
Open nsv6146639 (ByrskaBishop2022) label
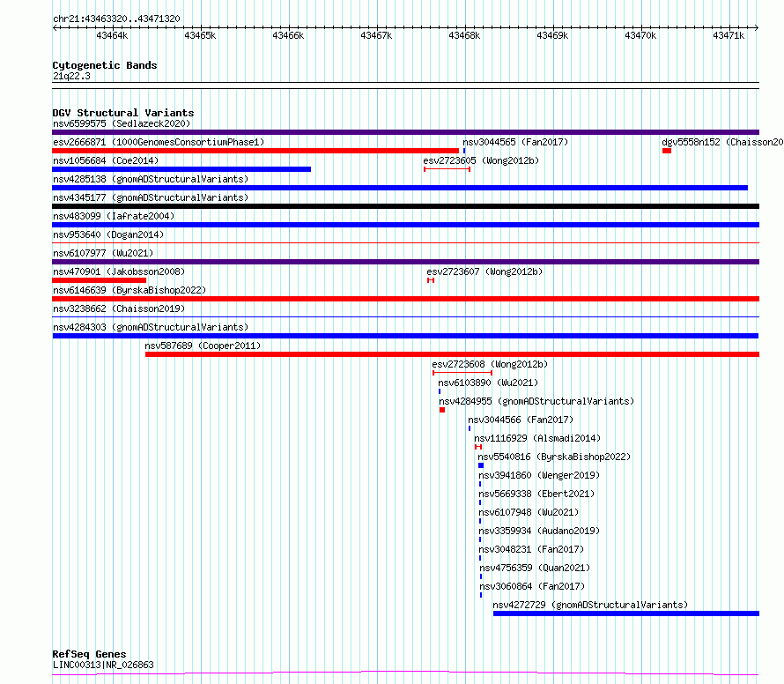point(129,290)
